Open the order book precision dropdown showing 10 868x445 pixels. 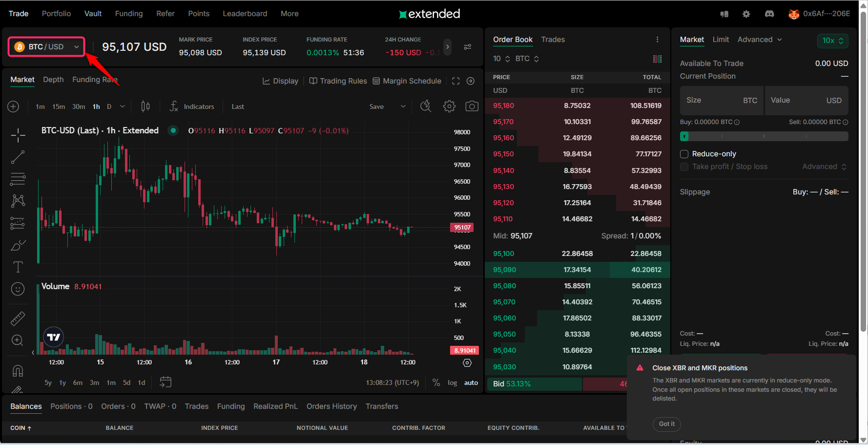click(501, 58)
